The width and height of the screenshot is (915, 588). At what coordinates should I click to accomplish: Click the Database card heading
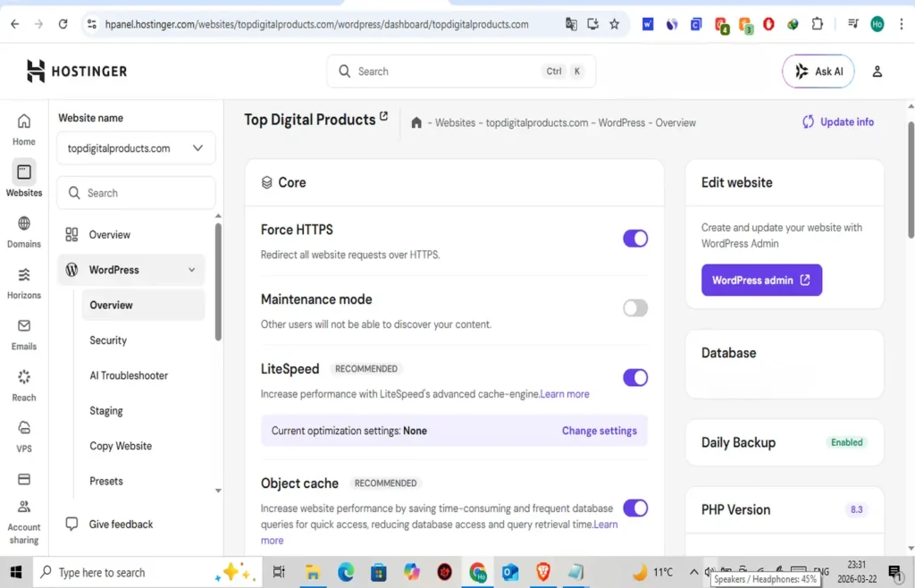tap(728, 353)
